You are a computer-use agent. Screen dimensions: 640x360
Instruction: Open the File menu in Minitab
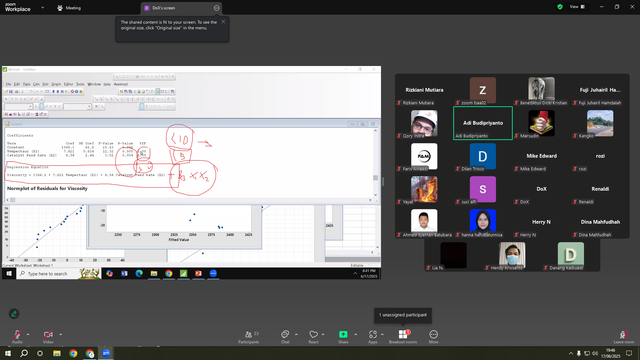[x=8, y=84]
